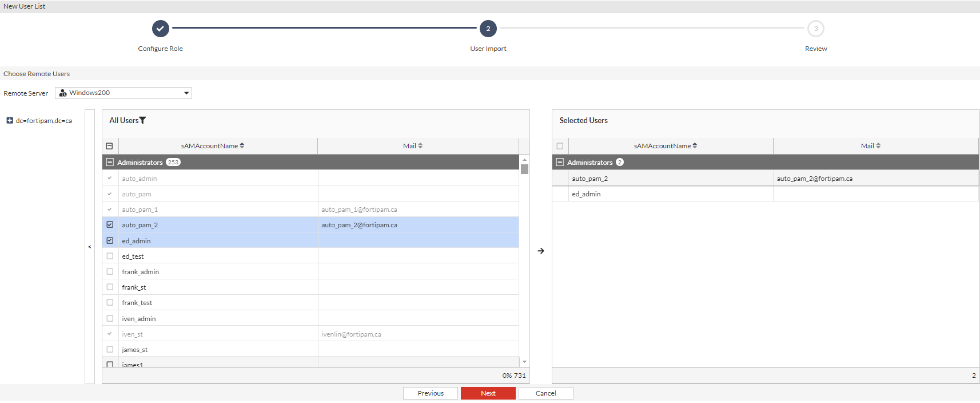
Task: Collapse Administrators group in Selected Users
Action: 560,162
